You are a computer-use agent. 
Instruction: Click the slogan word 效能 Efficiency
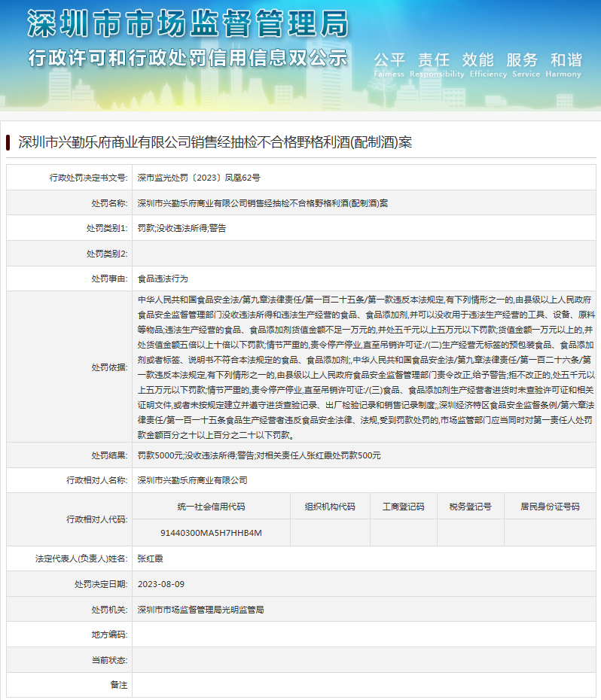pyautogui.click(x=488, y=65)
